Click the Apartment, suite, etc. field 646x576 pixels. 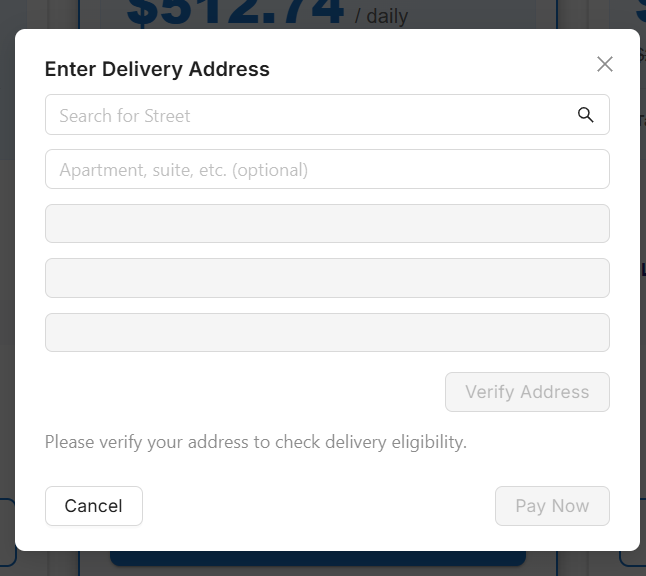327,169
